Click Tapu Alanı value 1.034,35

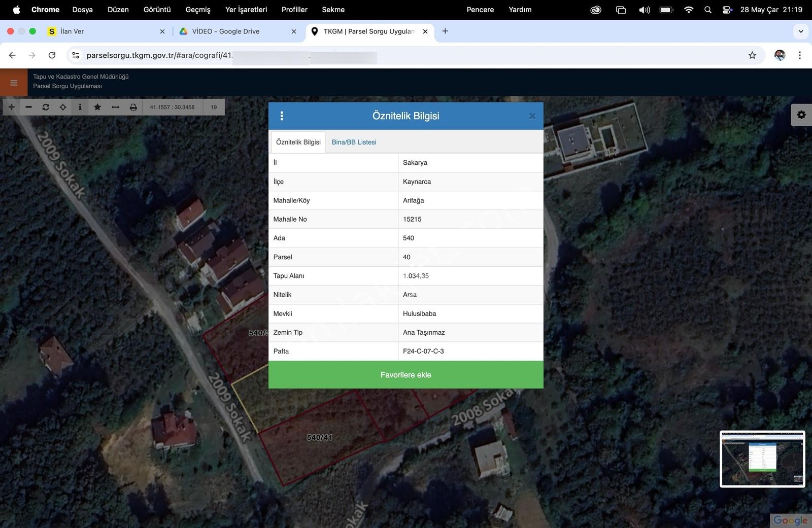click(470, 276)
